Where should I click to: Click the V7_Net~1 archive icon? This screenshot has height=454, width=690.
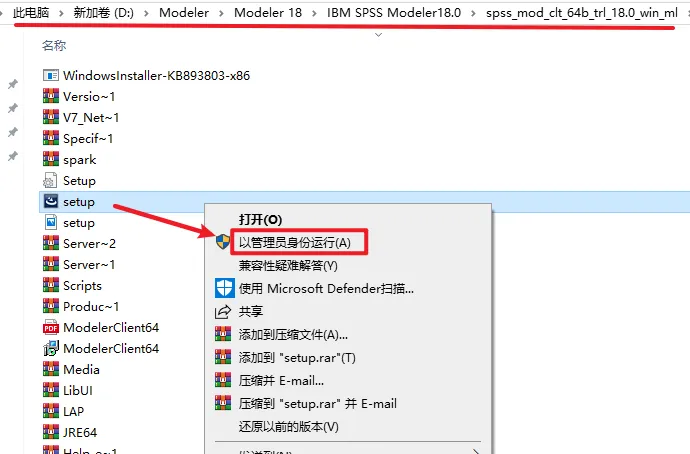(51, 117)
